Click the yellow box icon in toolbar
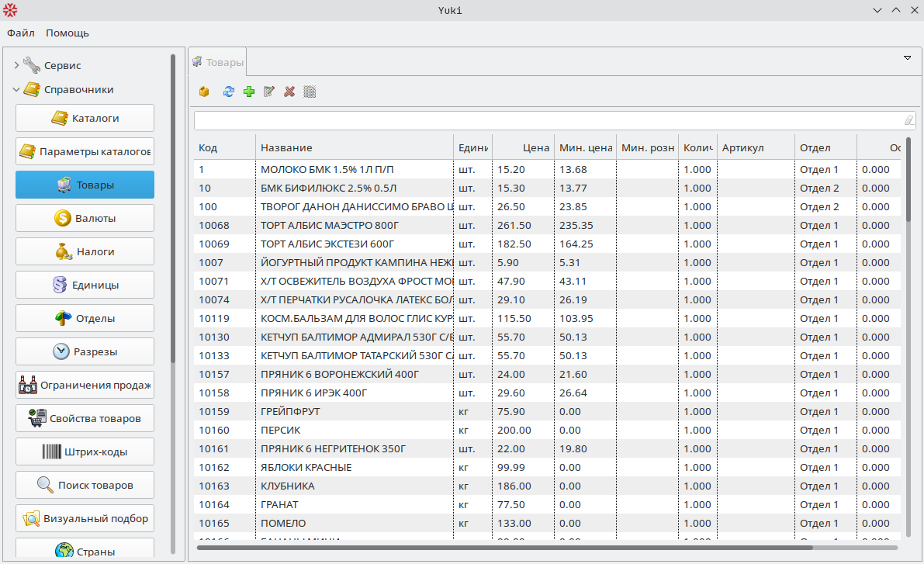 204,92
